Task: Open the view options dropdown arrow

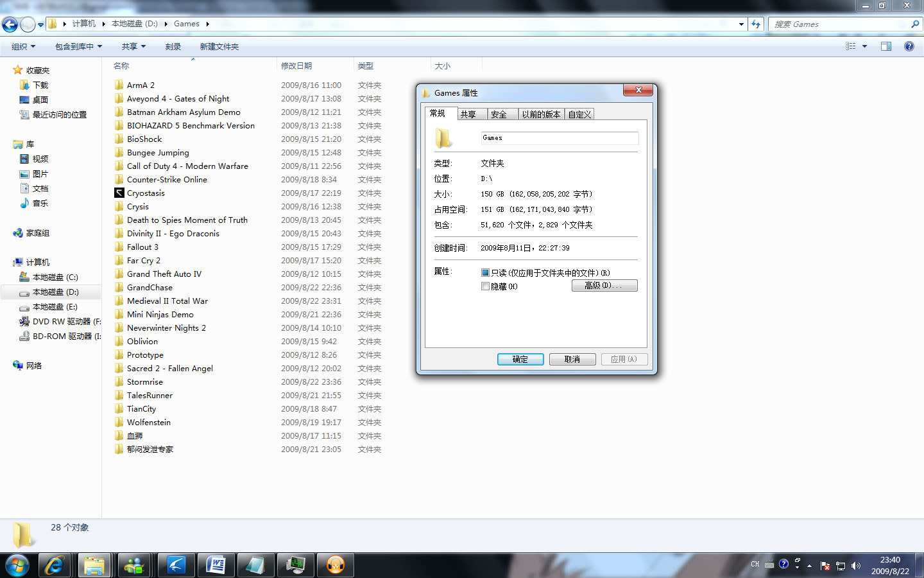Action: click(864, 46)
